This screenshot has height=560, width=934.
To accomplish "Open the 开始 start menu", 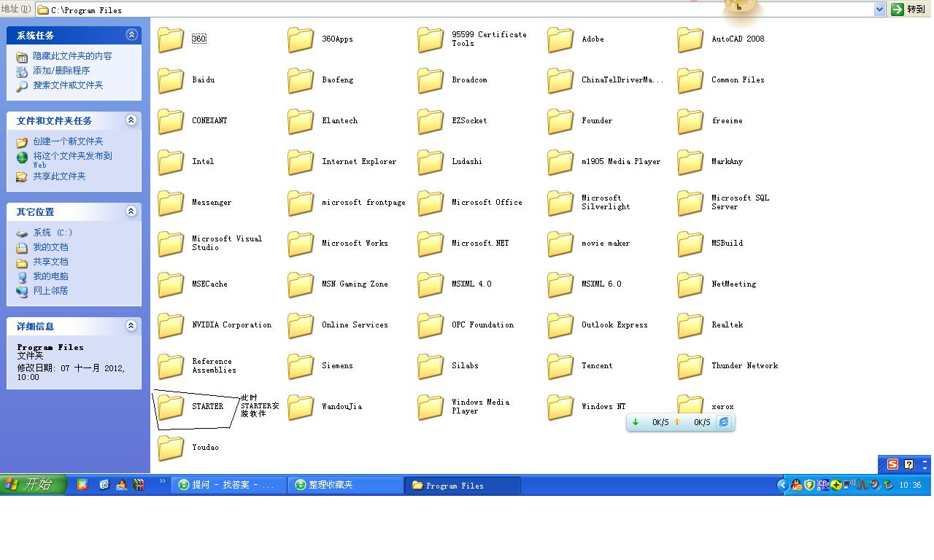I will pos(34,484).
